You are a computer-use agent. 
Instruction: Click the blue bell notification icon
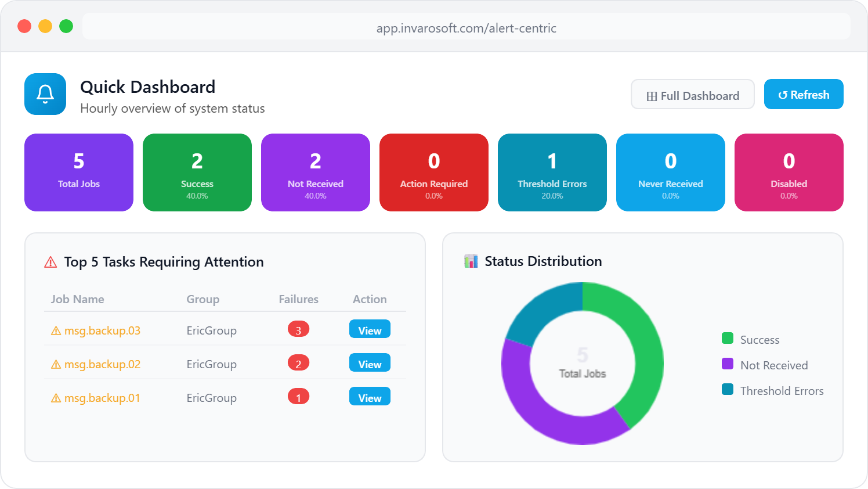click(x=45, y=94)
